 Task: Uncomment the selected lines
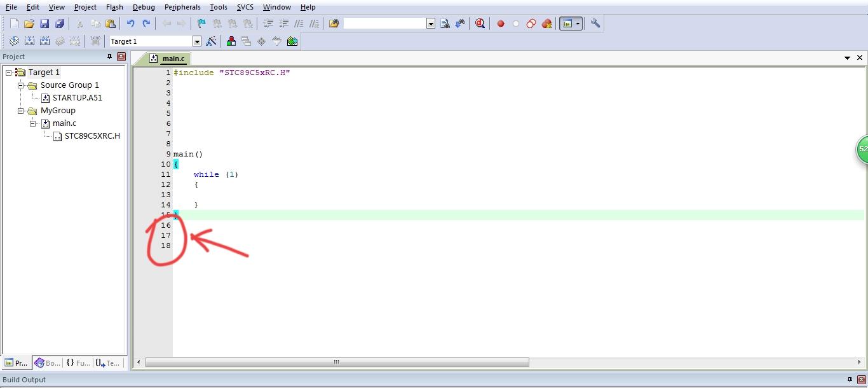[x=314, y=24]
